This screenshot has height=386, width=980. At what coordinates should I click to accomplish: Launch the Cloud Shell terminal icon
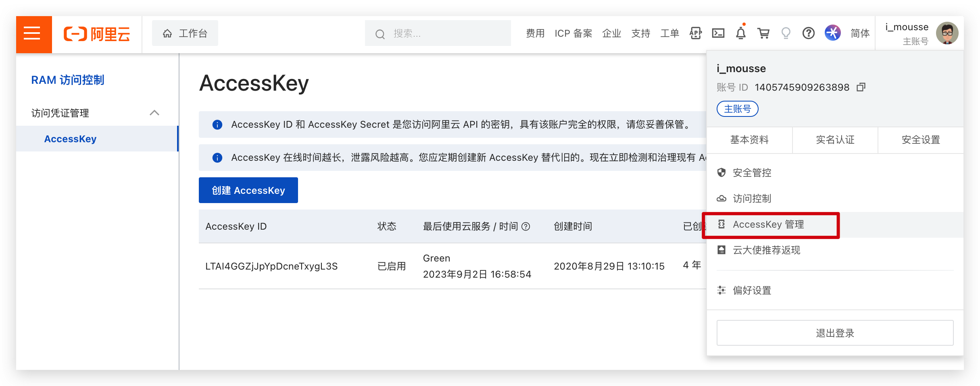(718, 33)
